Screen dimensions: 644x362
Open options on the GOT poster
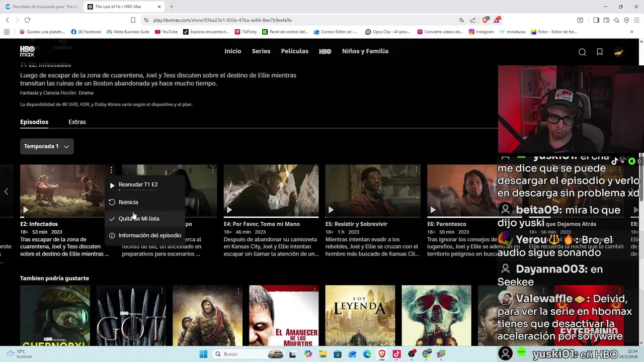tap(162, 291)
